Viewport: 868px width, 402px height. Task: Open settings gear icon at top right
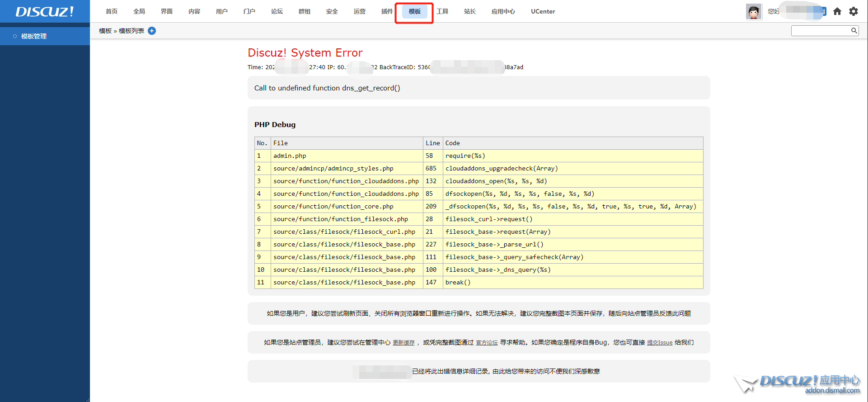click(854, 11)
